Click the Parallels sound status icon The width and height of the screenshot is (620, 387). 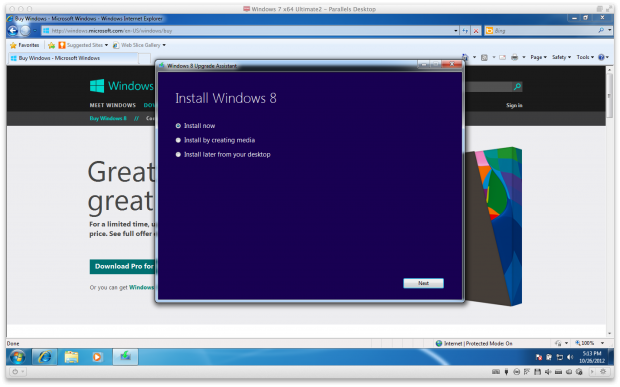(548, 372)
